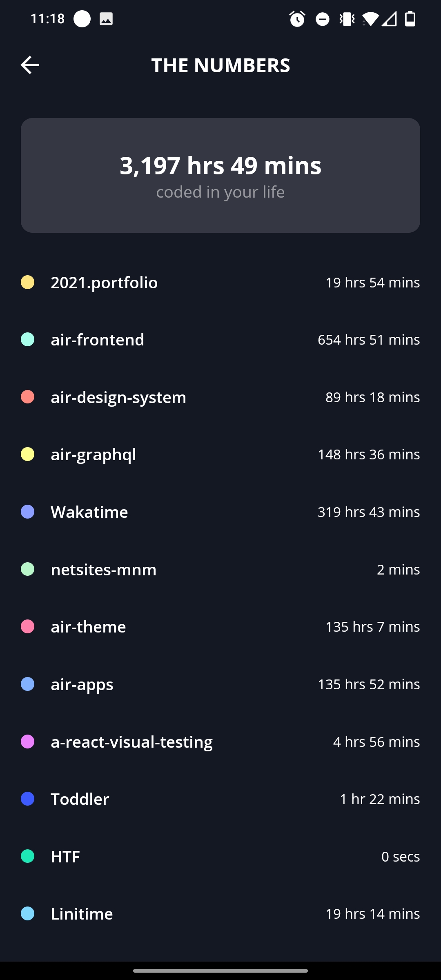The width and height of the screenshot is (441, 980).
Task: Tap the picture notification icon
Action: [x=106, y=19]
